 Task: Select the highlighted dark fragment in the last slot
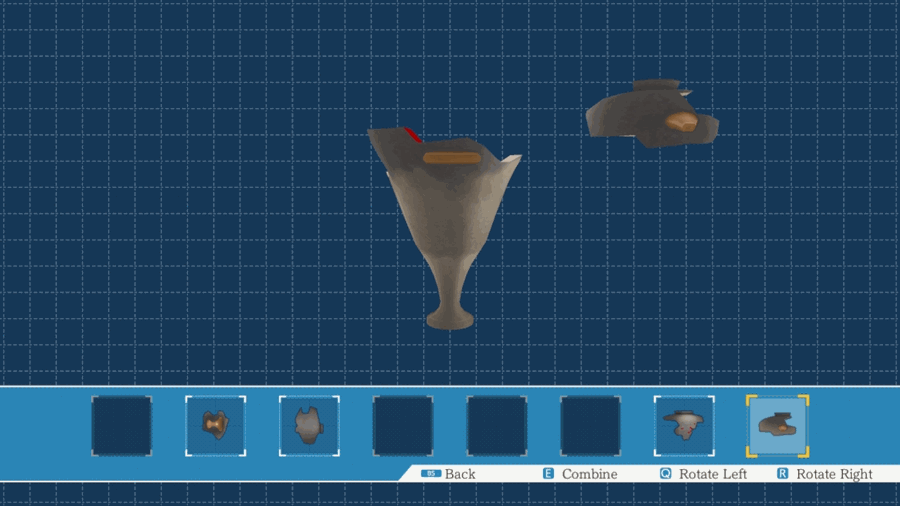click(777, 426)
